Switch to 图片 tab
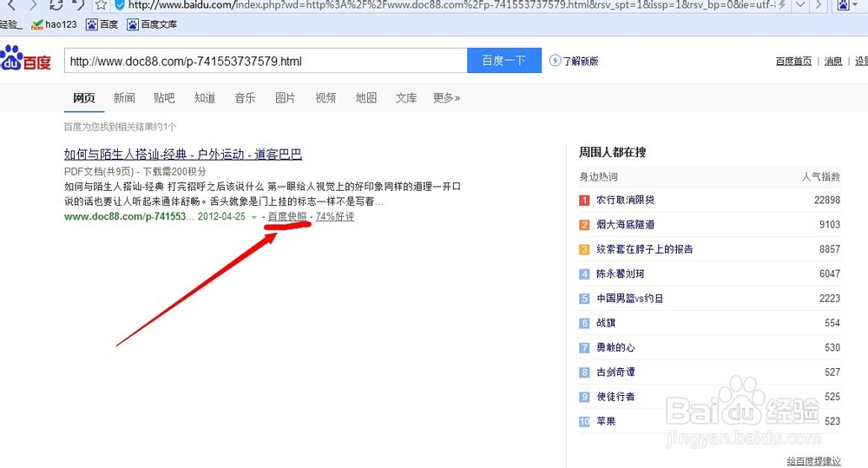The width and height of the screenshot is (868, 468). (285, 98)
